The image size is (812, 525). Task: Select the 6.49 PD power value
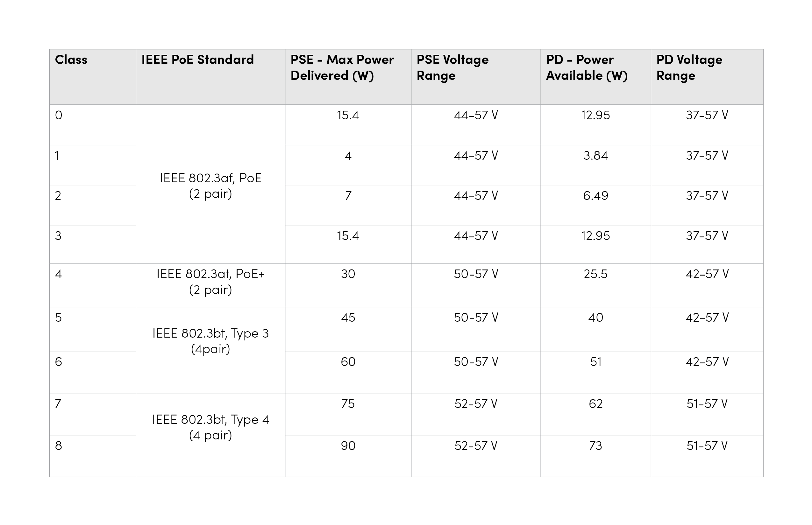pos(595,196)
